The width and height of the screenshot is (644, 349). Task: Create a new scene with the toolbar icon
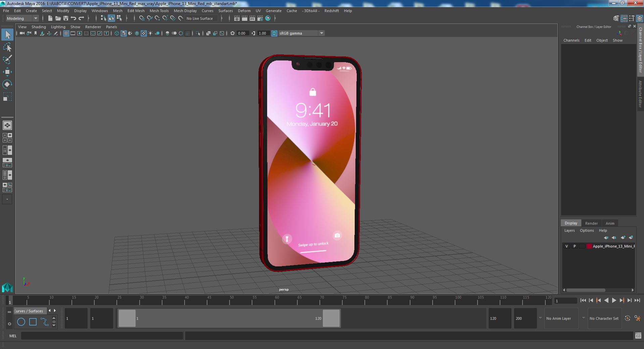click(50, 18)
